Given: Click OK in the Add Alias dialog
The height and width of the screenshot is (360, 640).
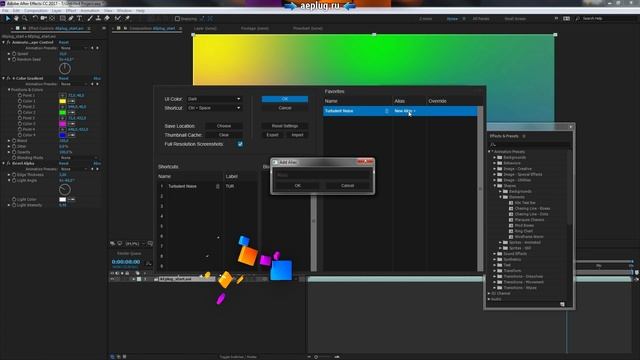Looking at the screenshot, I should pos(298,186).
